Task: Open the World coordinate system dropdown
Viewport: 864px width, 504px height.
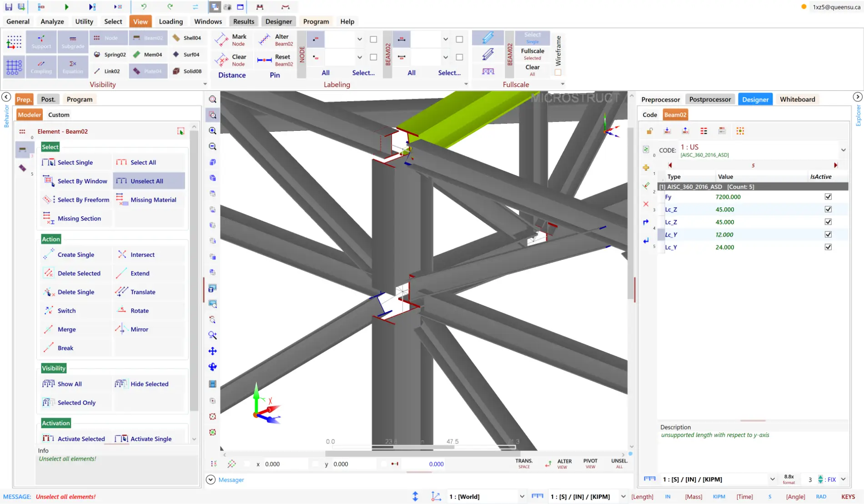Action: (522, 496)
